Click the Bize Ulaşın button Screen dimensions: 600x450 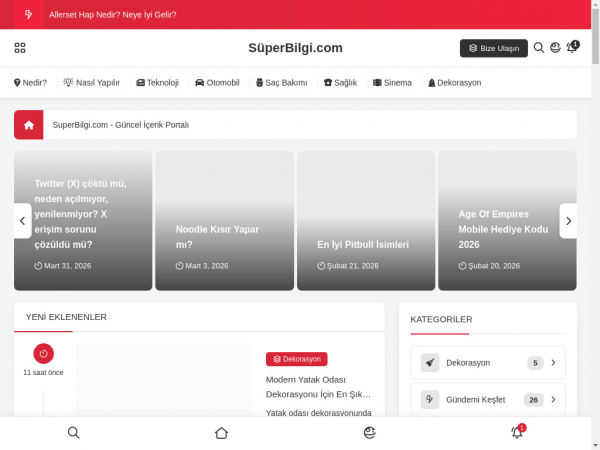493,48
